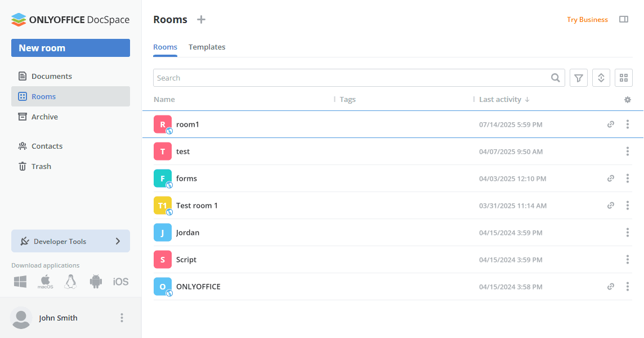Open the Jordan room
This screenshot has height=338, width=644.
point(187,233)
